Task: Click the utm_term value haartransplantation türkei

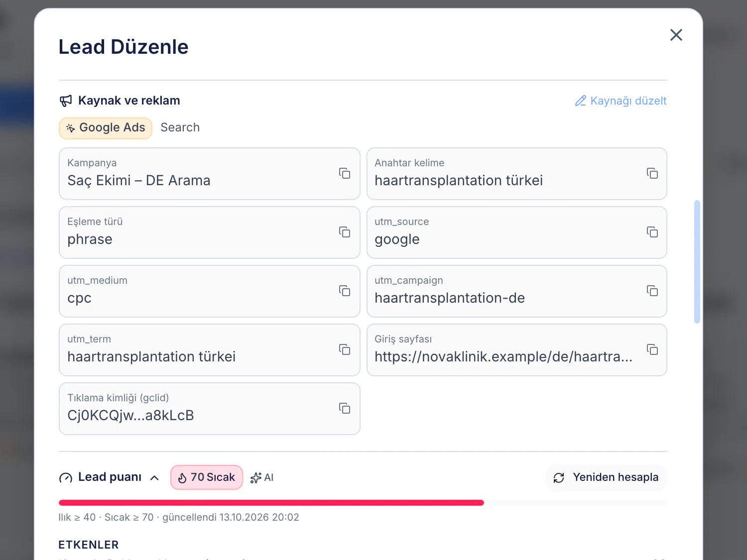Action: click(x=151, y=356)
